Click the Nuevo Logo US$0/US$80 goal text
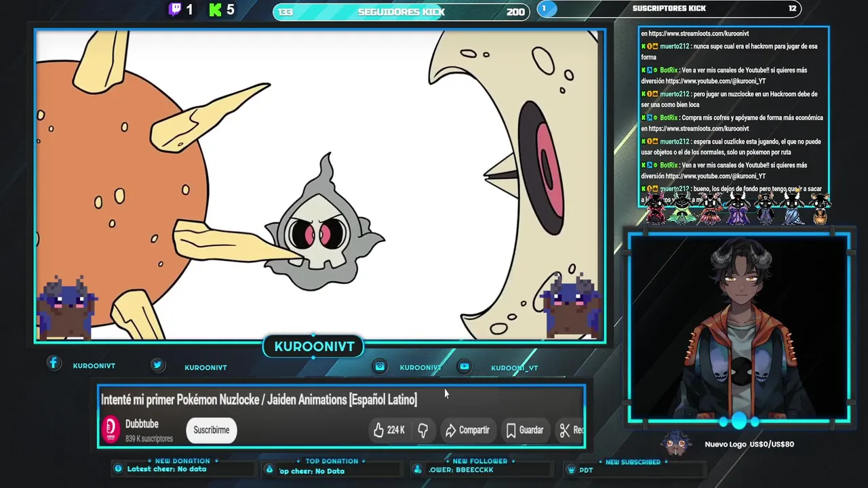The image size is (868, 488). click(749, 444)
